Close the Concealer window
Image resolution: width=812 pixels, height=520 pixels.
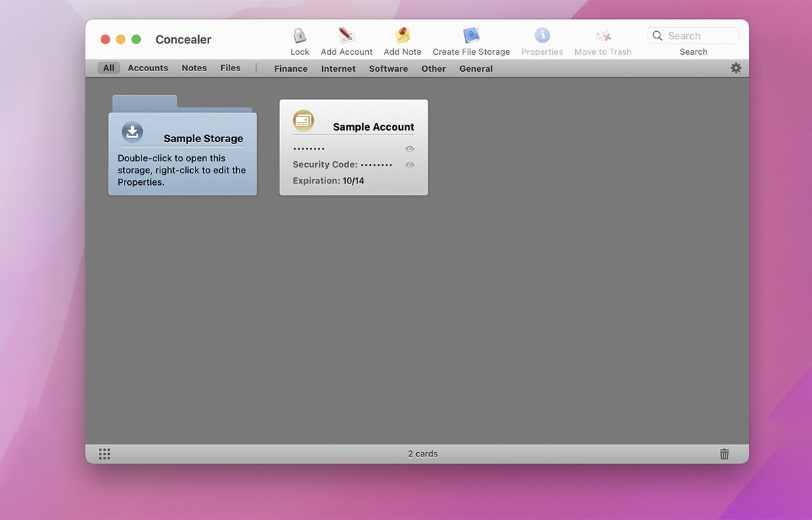click(105, 39)
